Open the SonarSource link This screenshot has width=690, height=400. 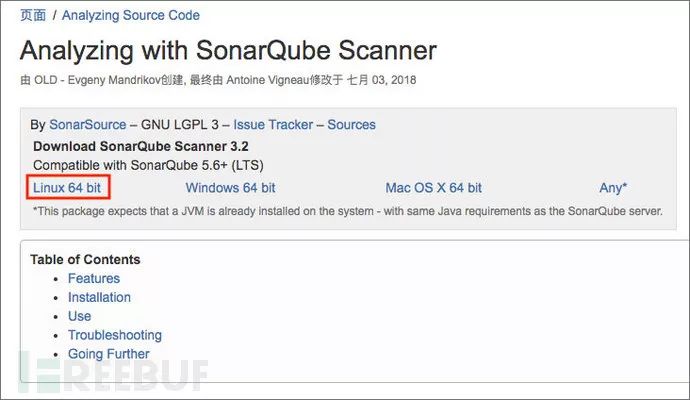click(x=88, y=125)
